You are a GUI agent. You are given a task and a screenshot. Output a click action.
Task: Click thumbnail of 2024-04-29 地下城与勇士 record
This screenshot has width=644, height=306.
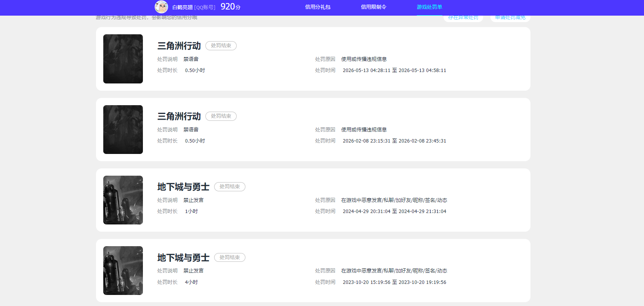[x=123, y=200]
